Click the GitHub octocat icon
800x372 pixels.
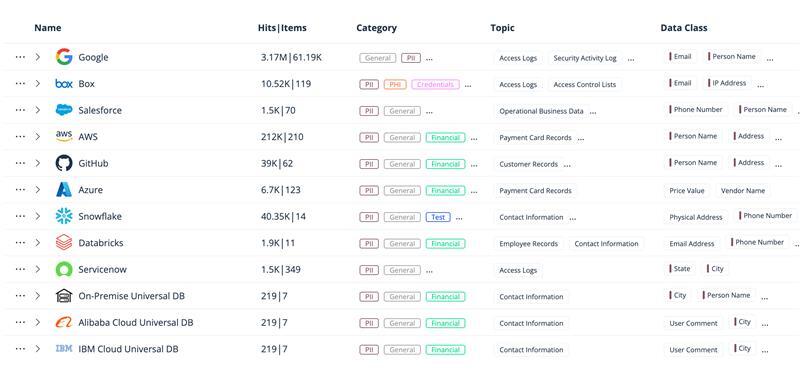(x=64, y=163)
